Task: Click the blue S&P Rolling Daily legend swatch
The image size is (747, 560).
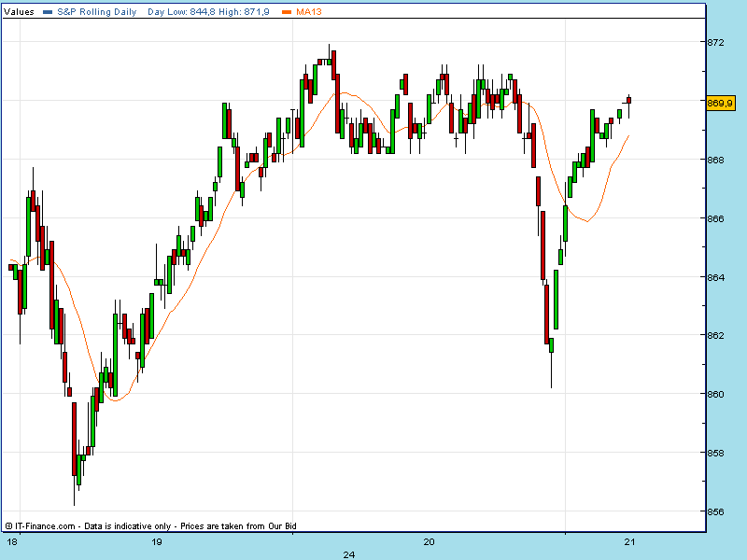Action: click(x=48, y=12)
